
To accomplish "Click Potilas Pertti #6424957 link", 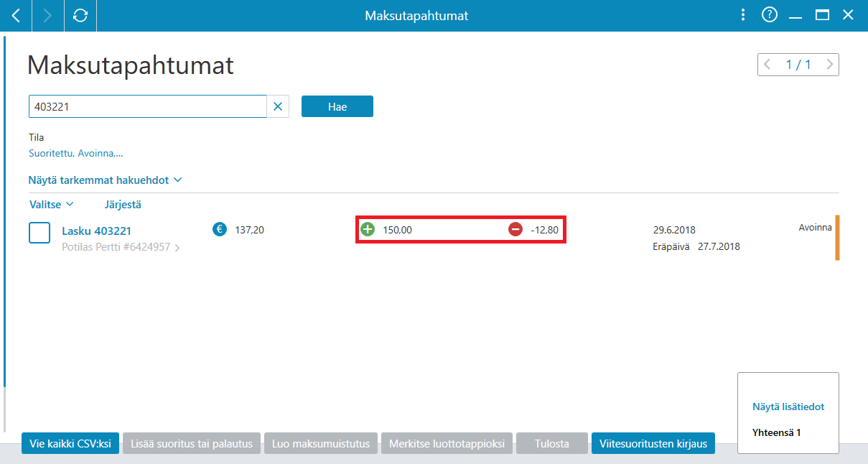I will click(121, 247).
